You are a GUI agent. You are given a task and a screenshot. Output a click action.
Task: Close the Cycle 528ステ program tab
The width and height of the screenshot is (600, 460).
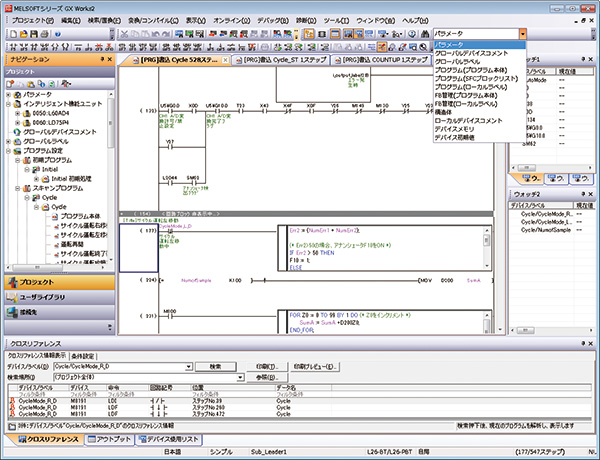pos(226,60)
